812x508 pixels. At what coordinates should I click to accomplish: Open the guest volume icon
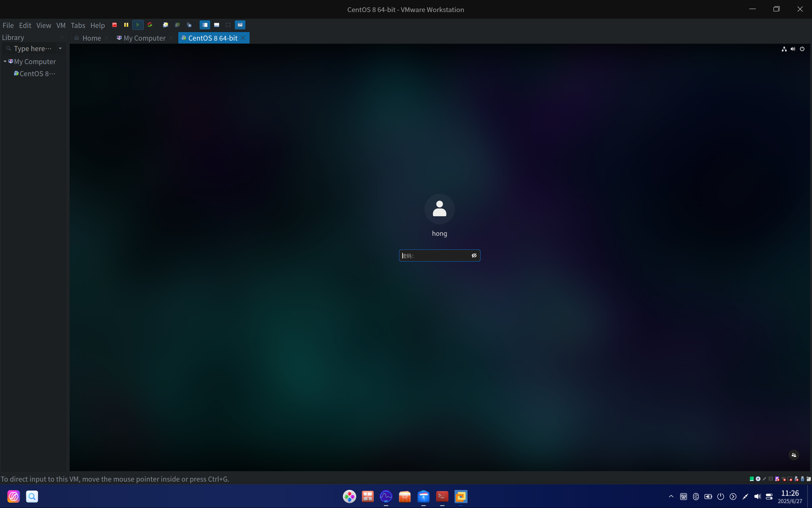pos(793,49)
